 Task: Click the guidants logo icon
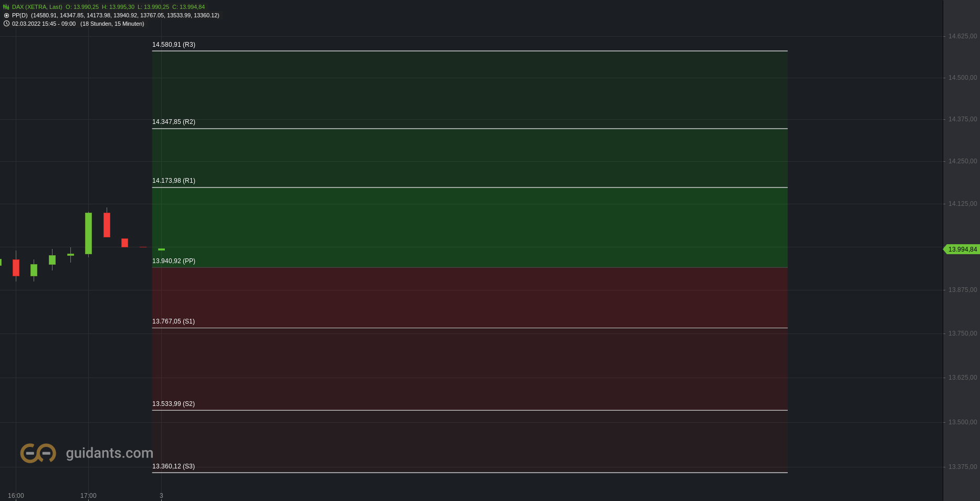[x=38, y=453]
